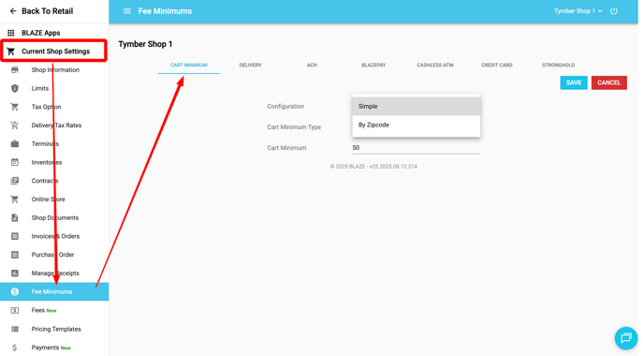
Task: Click Back To Retail link
Action: pos(47,11)
